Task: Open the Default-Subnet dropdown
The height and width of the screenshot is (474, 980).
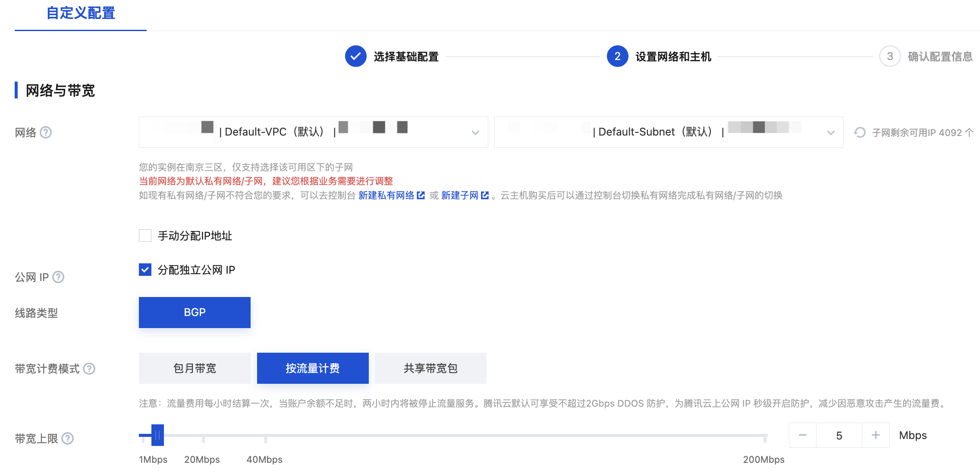Action: pos(669,132)
